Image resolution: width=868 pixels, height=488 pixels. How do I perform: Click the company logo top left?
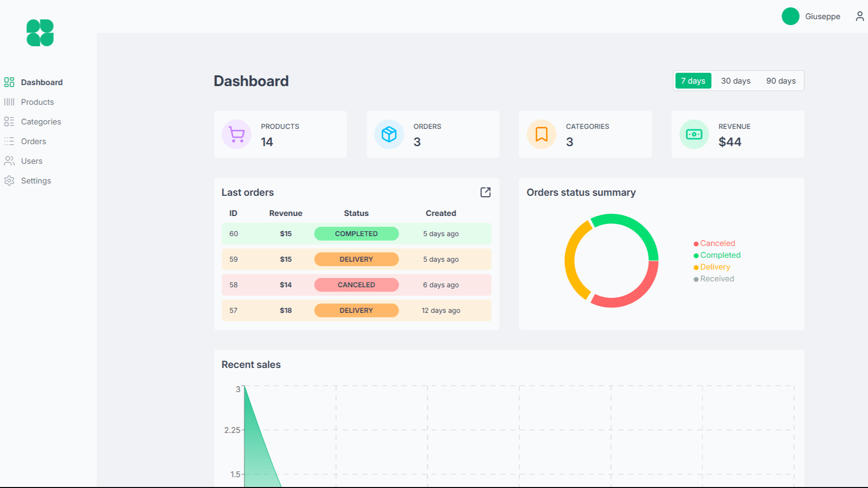(39, 32)
